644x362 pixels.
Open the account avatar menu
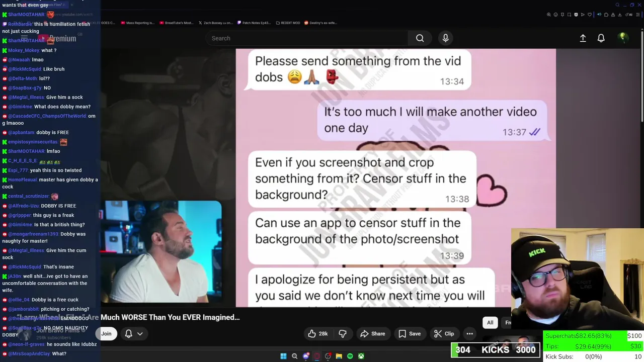click(622, 38)
